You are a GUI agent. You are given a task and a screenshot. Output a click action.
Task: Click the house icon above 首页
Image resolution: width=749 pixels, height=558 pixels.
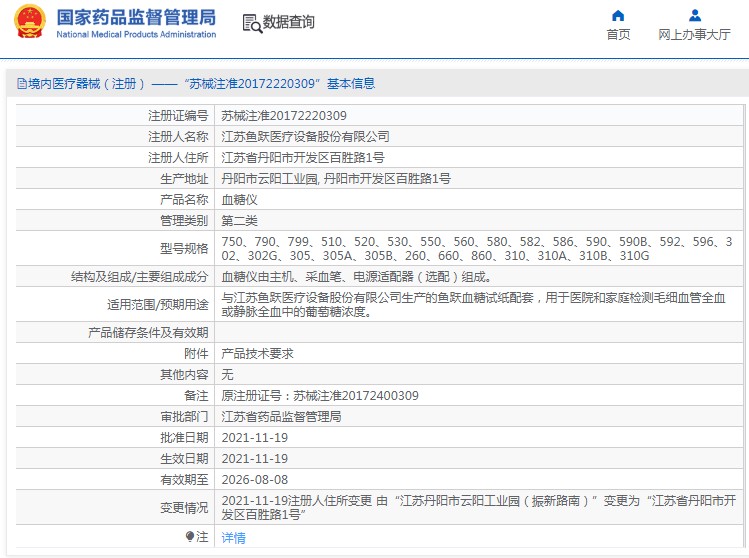[618, 15]
